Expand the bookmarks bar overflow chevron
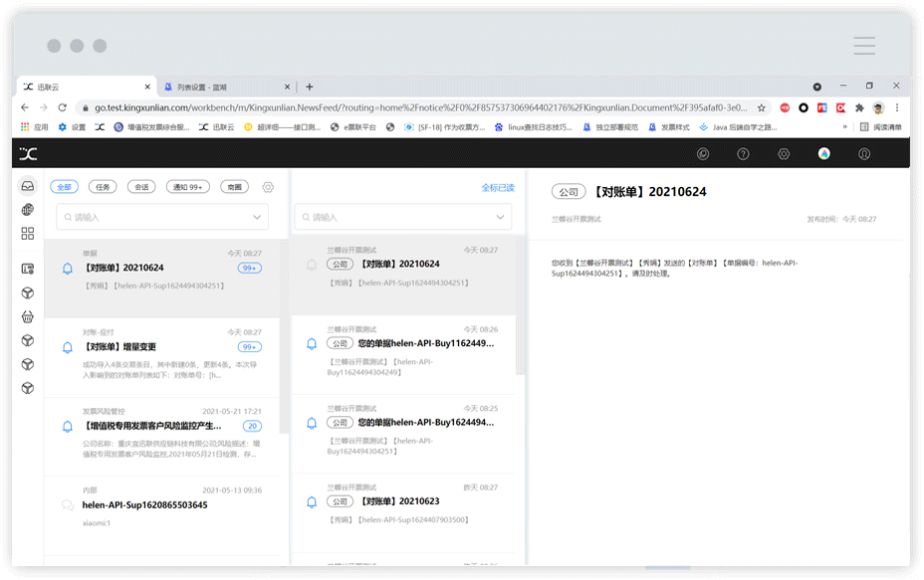The width and height of the screenshot is (924, 580). (x=845, y=127)
